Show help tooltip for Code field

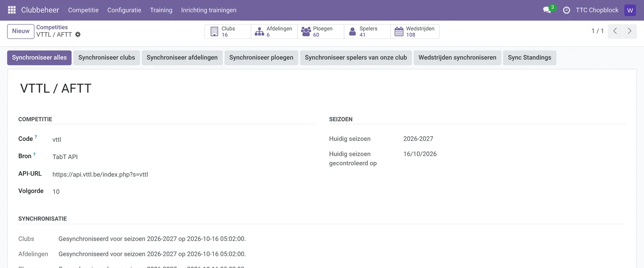point(36,137)
